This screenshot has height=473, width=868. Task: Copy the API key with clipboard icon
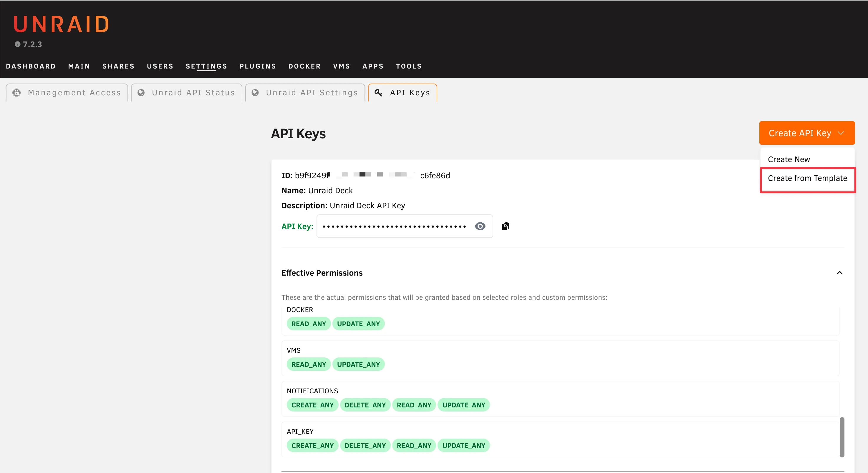506,226
